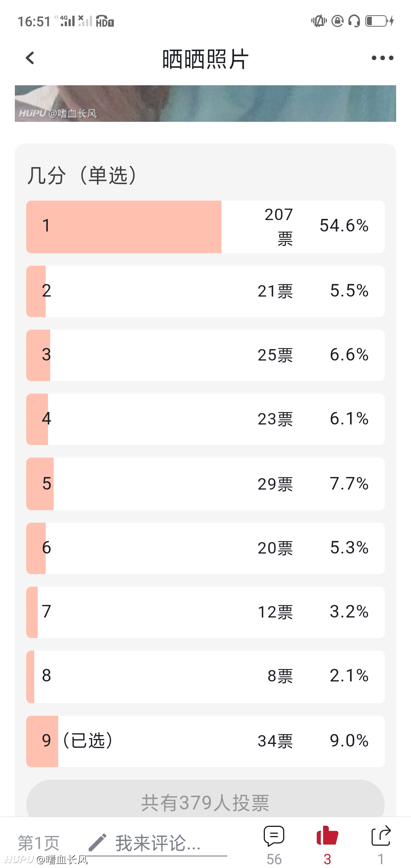Select poll option 2 with 21 votes
411x868 pixels.
(205, 291)
